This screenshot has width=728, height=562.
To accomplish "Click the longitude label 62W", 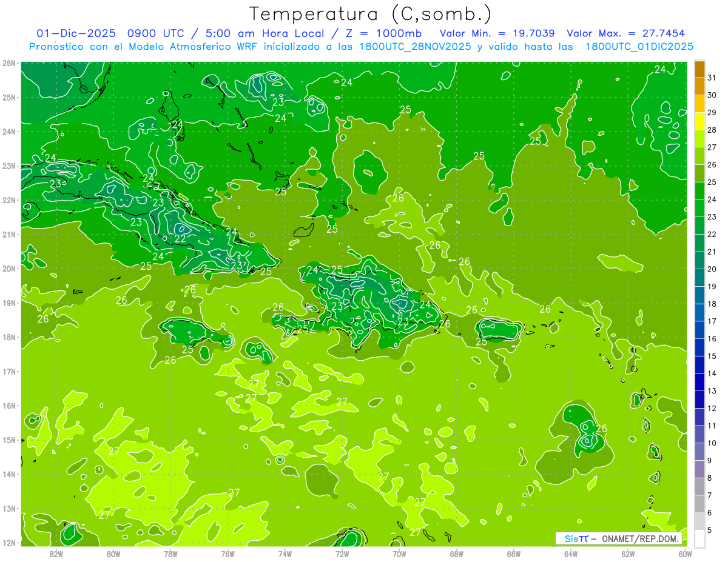I will pyautogui.click(x=628, y=554).
